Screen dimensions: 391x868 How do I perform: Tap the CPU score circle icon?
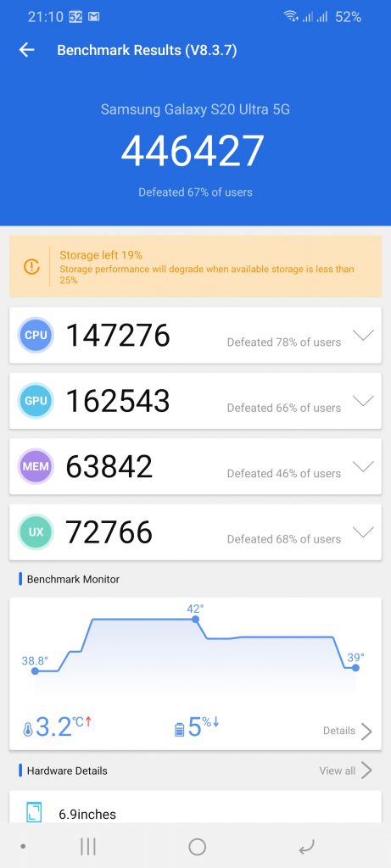pos(36,335)
